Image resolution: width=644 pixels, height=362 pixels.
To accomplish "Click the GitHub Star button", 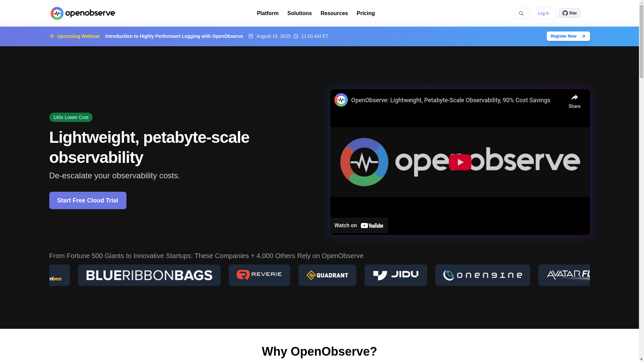I will tap(570, 13).
